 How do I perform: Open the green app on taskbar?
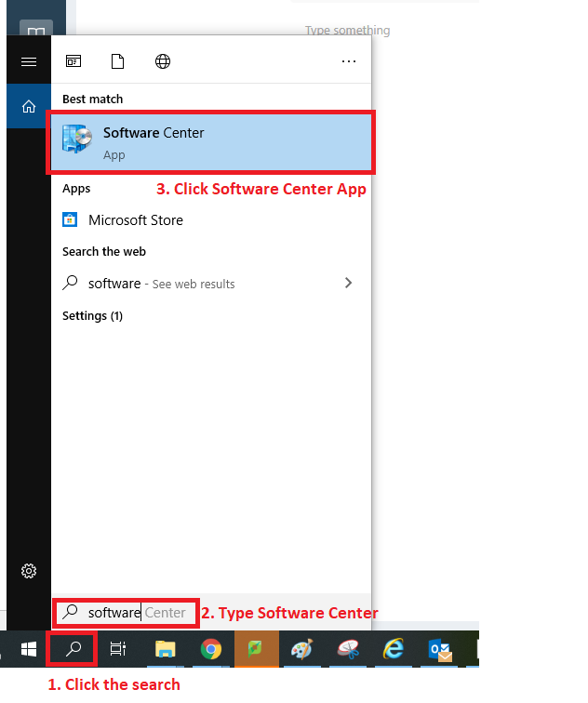[256, 649]
